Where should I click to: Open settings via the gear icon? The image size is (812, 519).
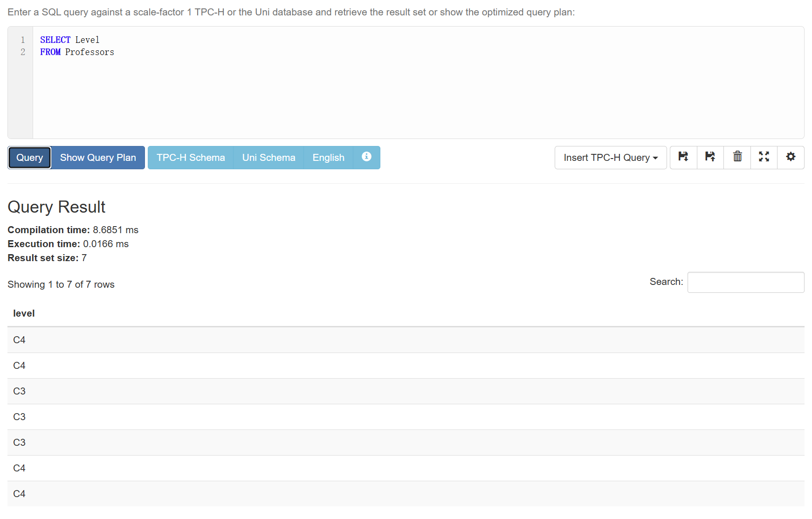point(791,157)
